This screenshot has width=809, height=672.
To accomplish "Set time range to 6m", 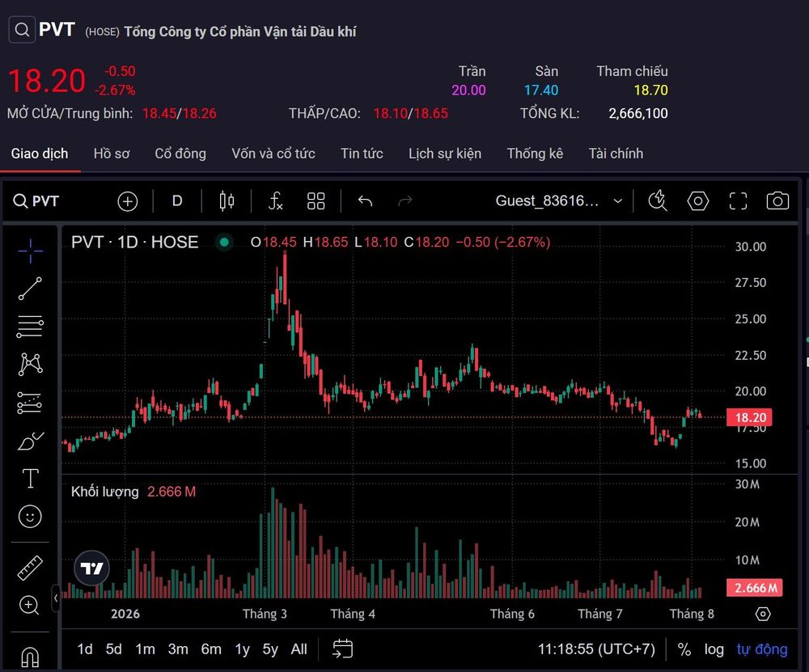I will click(211, 649).
